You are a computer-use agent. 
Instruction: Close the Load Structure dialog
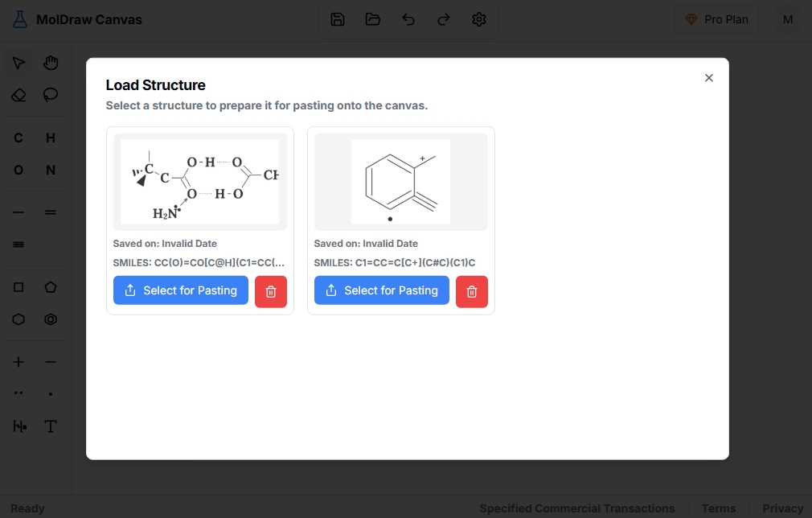pos(708,78)
